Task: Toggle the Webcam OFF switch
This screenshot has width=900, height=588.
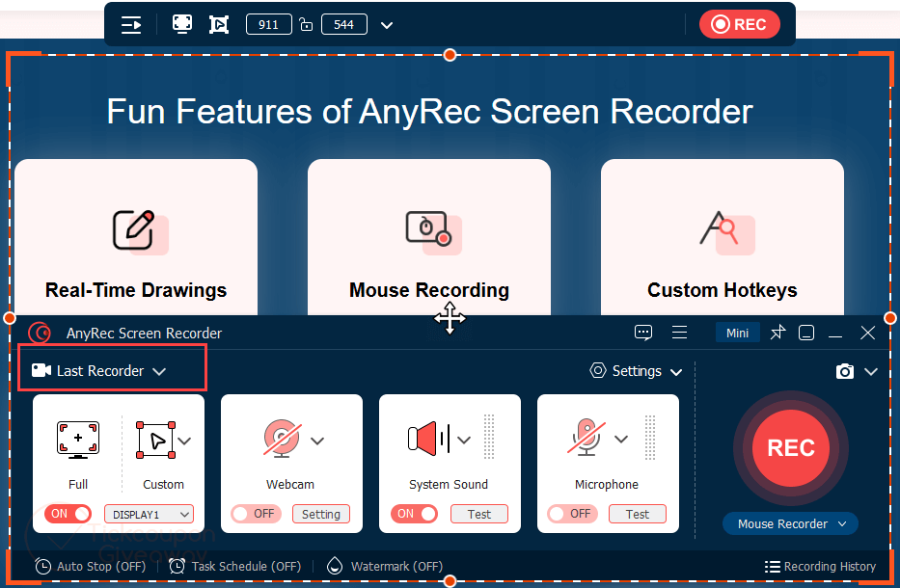Action: pyautogui.click(x=256, y=514)
